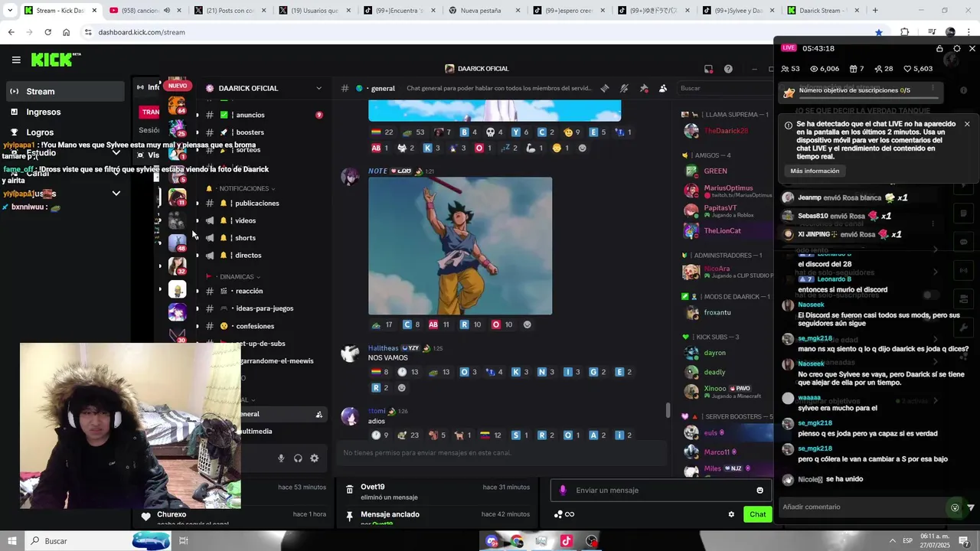Toggle the pride flag reaction 22

click(382, 132)
